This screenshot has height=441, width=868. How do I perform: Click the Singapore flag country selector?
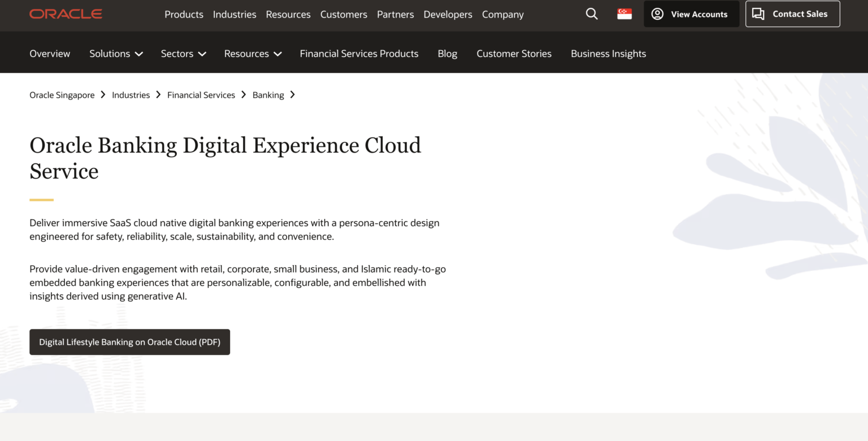624,14
